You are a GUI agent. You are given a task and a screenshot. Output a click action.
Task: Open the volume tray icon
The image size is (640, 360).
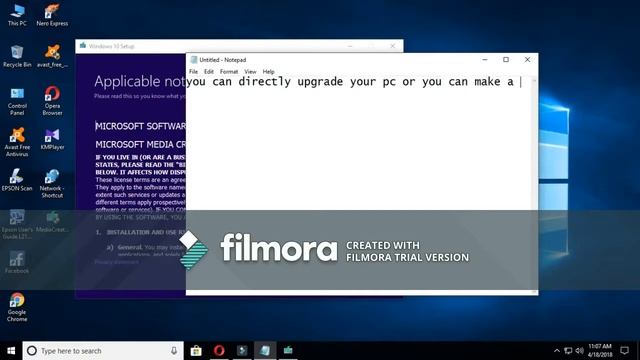click(580, 351)
